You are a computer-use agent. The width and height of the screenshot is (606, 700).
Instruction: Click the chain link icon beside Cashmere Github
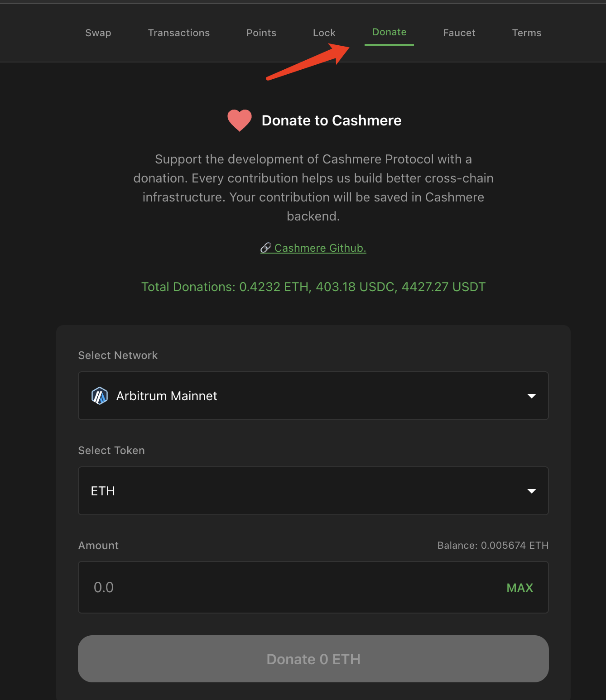tap(266, 248)
